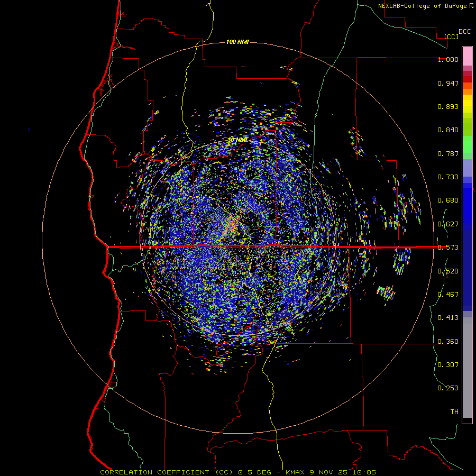Select the 0.947 scale value

[448, 83]
